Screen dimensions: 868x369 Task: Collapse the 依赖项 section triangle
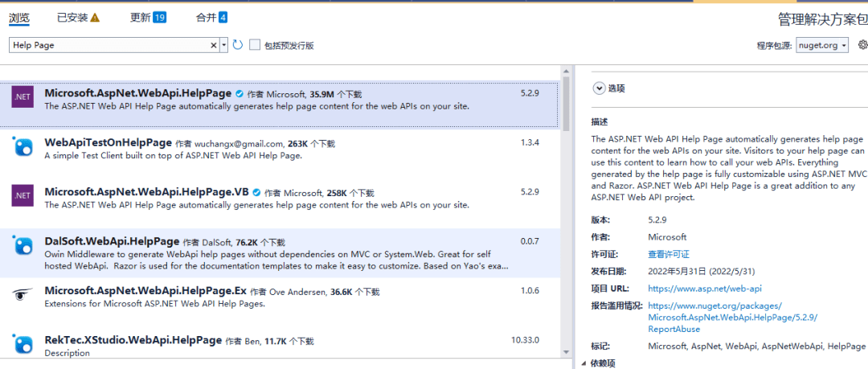click(585, 364)
